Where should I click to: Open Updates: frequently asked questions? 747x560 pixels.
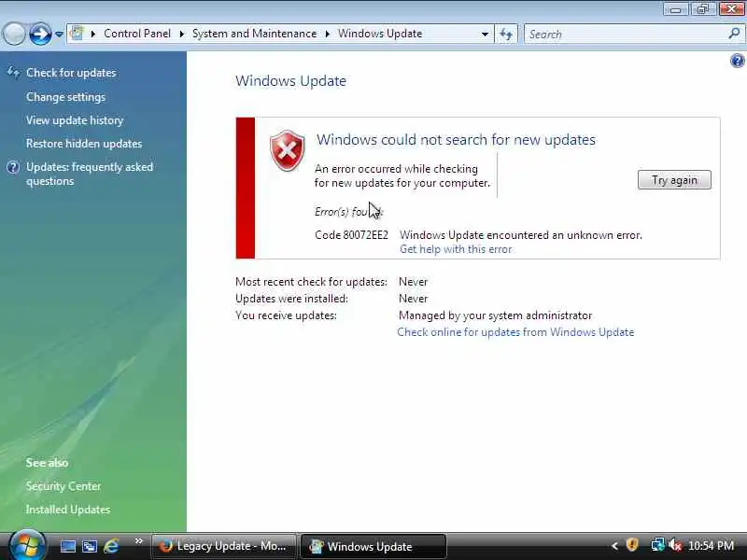[x=90, y=174]
